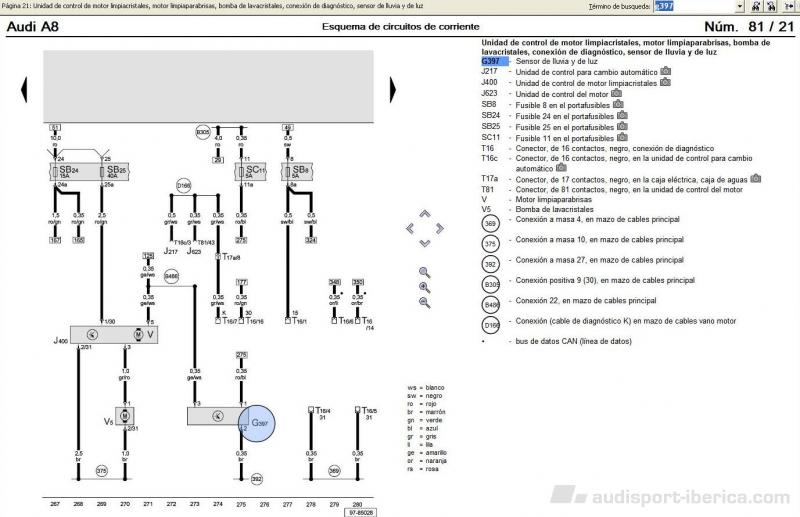Click D166 connection circle in legend
800x517 pixels.
pyautogui.click(x=490, y=325)
